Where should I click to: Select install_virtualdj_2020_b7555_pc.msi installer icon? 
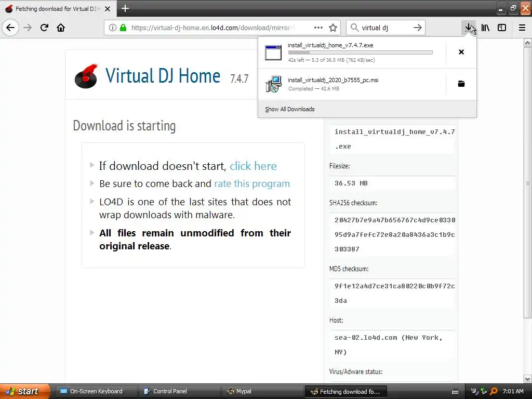(x=273, y=84)
